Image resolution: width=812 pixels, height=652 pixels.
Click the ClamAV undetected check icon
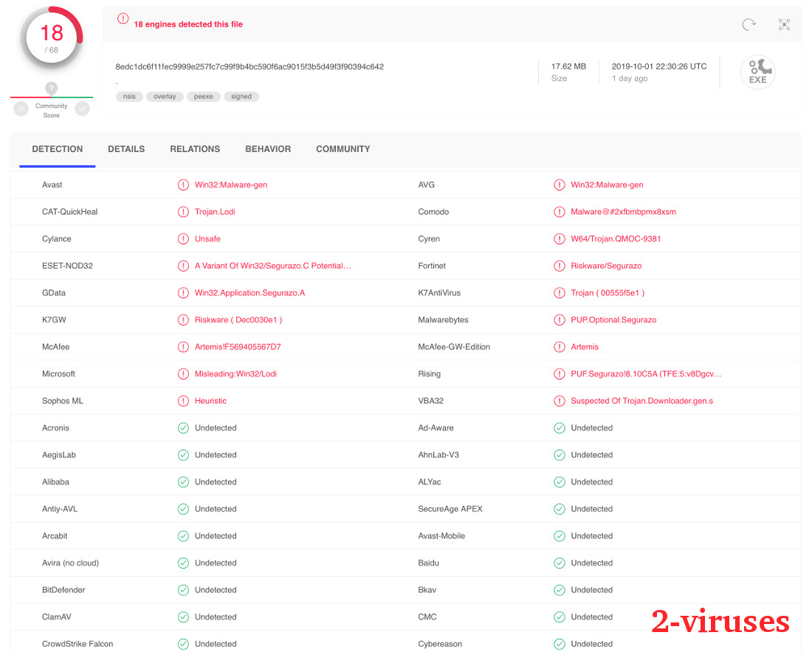click(183, 617)
